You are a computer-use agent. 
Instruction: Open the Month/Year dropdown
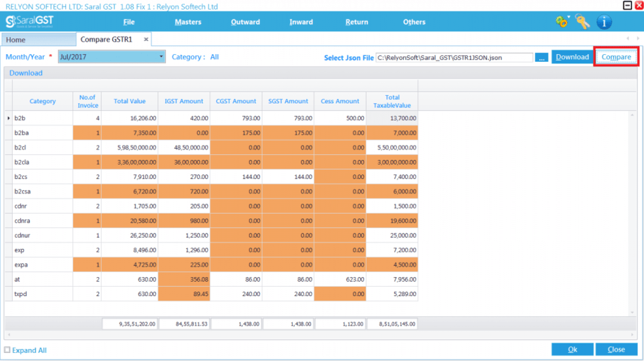click(161, 57)
